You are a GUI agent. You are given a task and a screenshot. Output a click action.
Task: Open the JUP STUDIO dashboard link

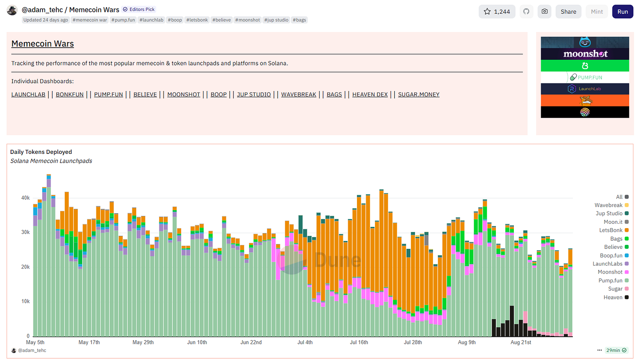click(254, 95)
